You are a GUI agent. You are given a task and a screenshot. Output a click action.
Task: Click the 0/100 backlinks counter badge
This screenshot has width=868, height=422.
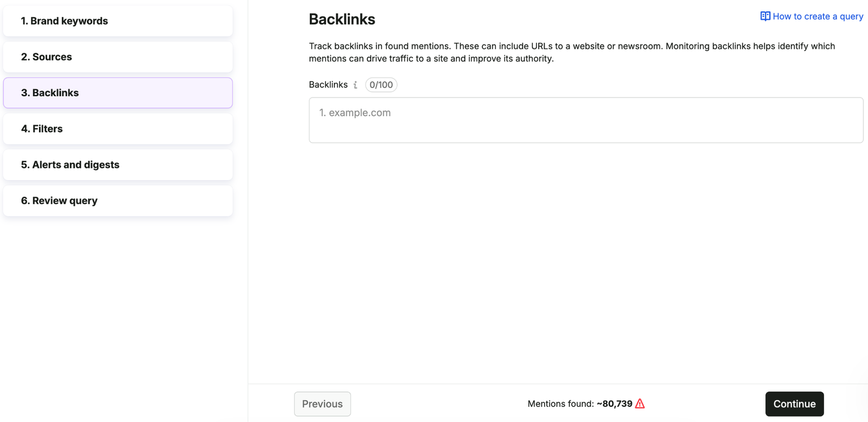coord(381,85)
